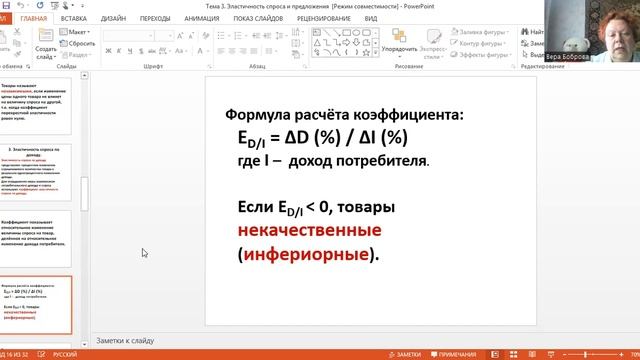Open the Экспресс-стили quick styles
The image size is (640, 360).
(433, 44)
